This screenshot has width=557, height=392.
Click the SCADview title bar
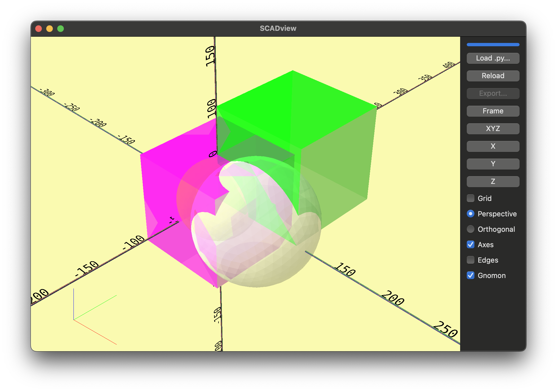click(278, 28)
